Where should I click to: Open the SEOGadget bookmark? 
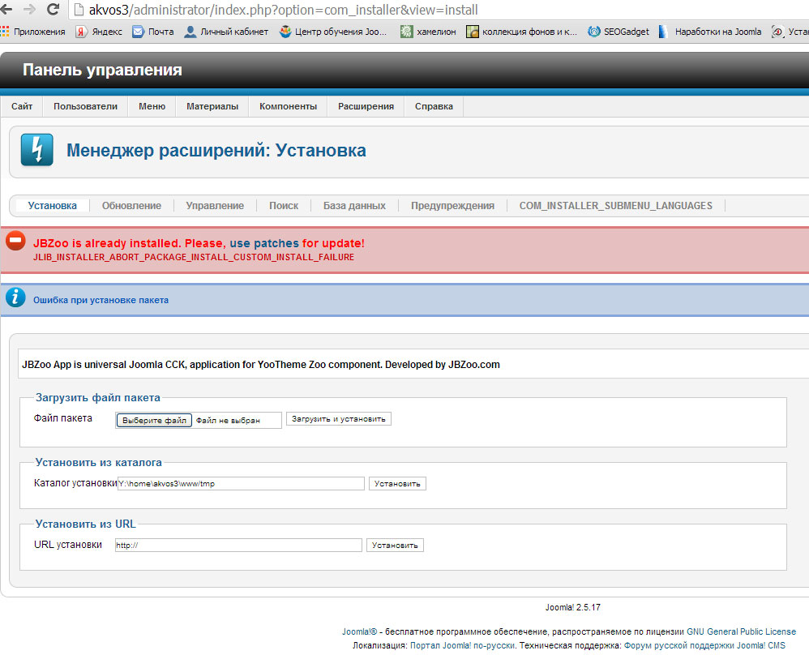pos(619,32)
